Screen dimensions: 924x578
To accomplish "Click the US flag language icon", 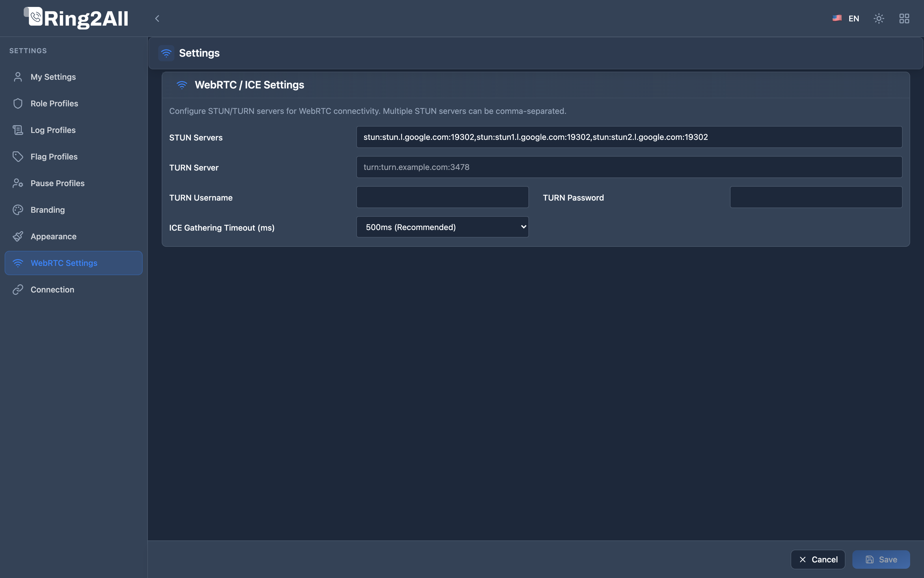I will pos(837,18).
